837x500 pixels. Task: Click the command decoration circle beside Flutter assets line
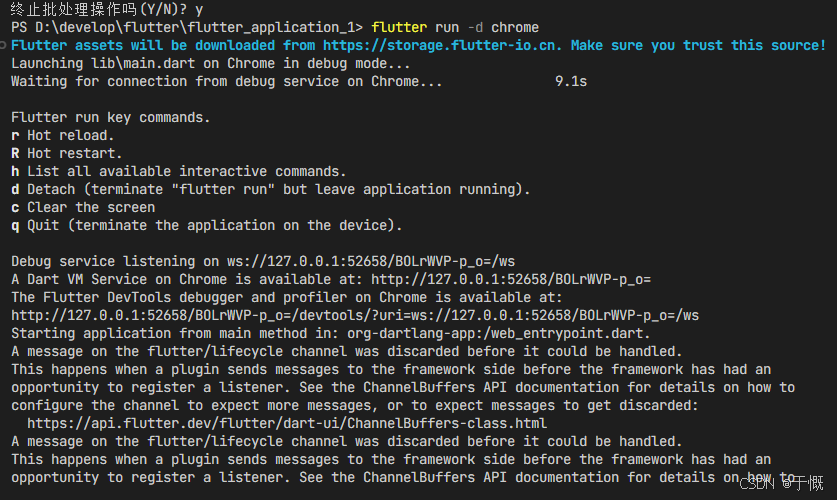[3, 45]
